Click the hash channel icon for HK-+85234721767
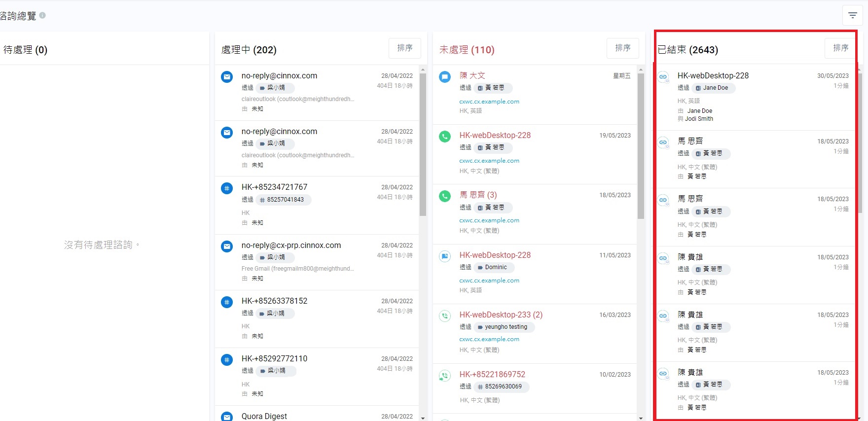This screenshot has height=421, width=868. tap(227, 188)
